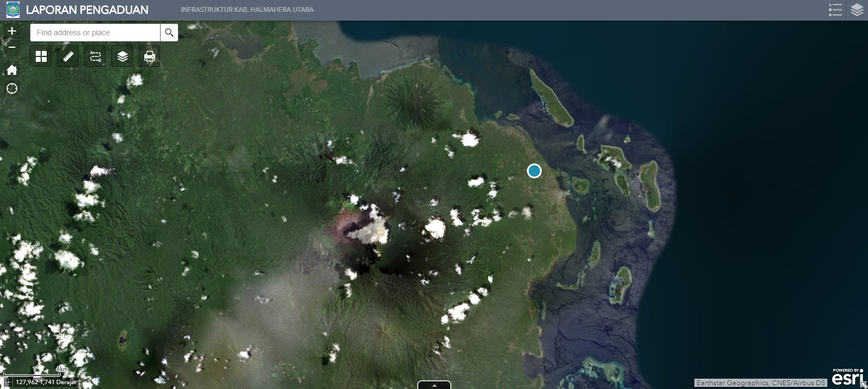Open the layer list in the header
This screenshot has width=868, height=389.
point(857,10)
